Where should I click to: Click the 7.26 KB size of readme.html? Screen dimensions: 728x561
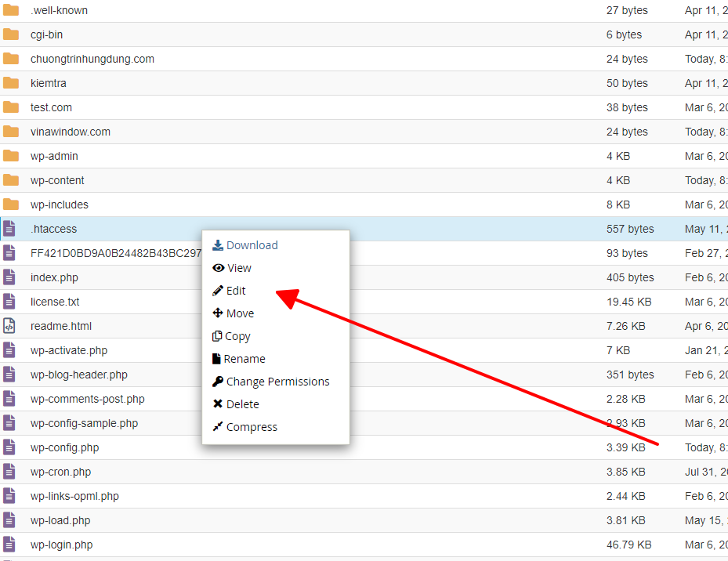pyautogui.click(x=626, y=326)
